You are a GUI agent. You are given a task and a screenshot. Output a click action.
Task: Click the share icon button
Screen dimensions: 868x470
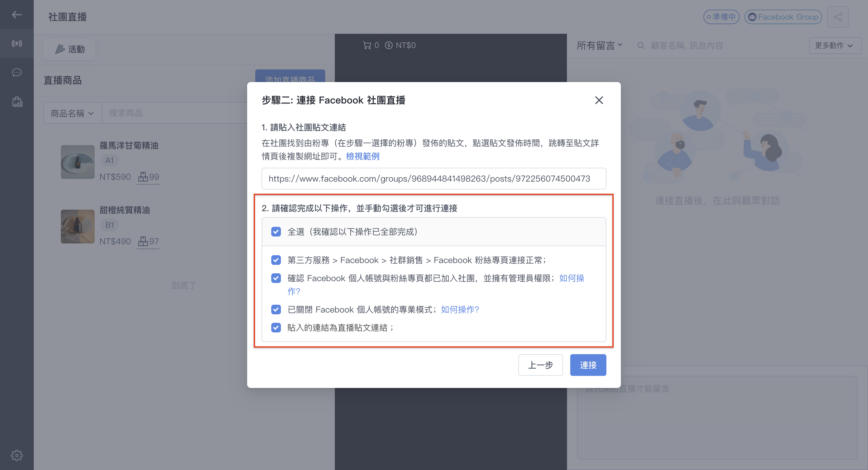tap(838, 17)
